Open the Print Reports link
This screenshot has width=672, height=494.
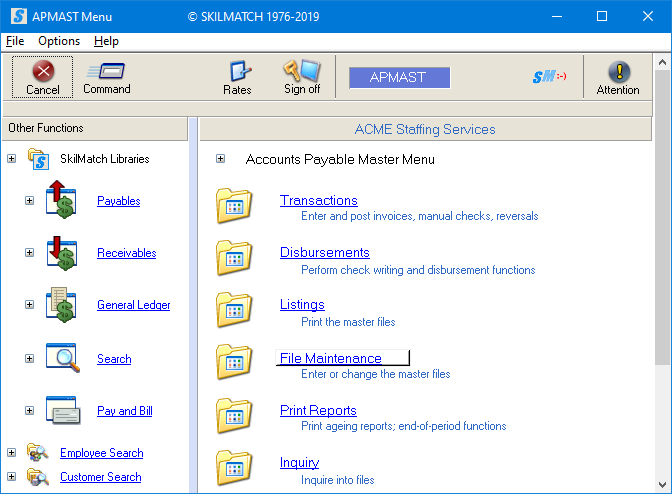(x=318, y=411)
